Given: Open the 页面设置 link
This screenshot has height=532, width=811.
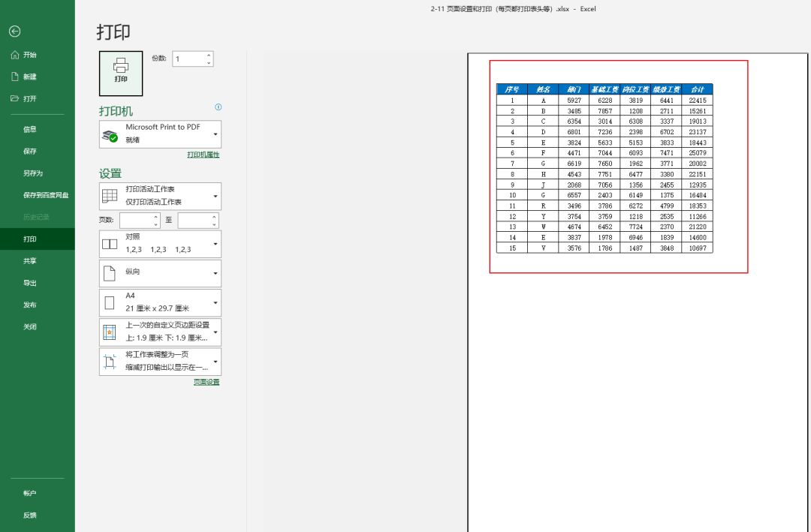Looking at the screenshot, I should (x=207, y=382).
